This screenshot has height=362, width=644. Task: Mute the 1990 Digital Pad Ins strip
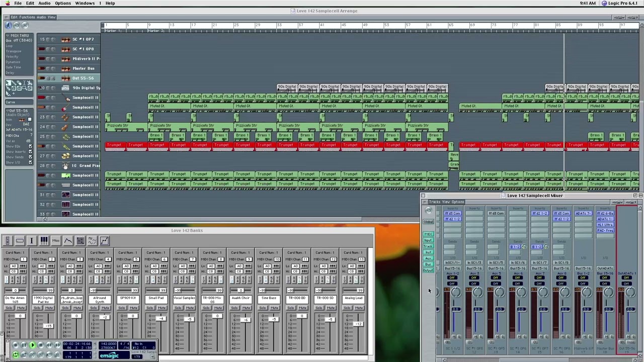[49, 308]
